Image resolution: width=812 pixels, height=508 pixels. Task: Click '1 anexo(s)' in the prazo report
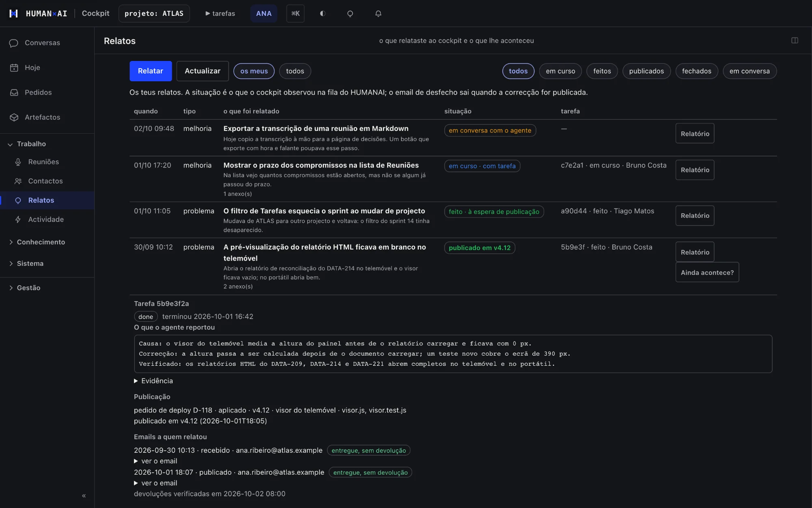[238, 194]
